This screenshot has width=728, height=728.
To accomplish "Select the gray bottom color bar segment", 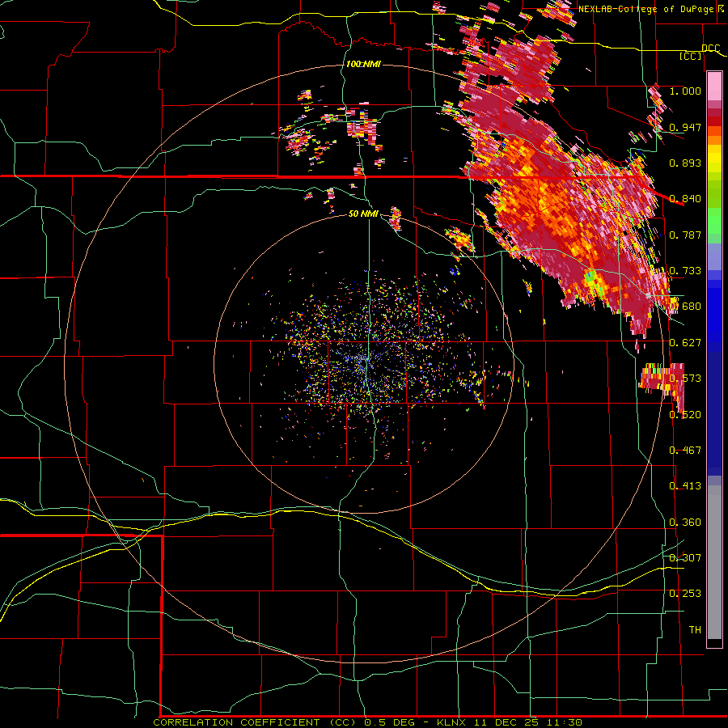I will tap(714, 562).
